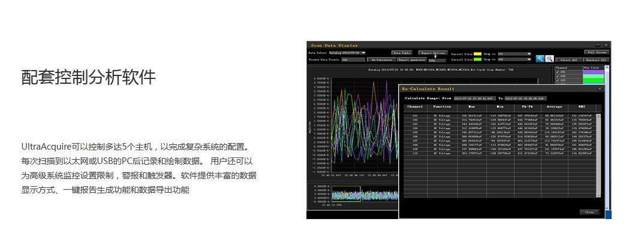Select result row for channel 101

pos(499,116)
